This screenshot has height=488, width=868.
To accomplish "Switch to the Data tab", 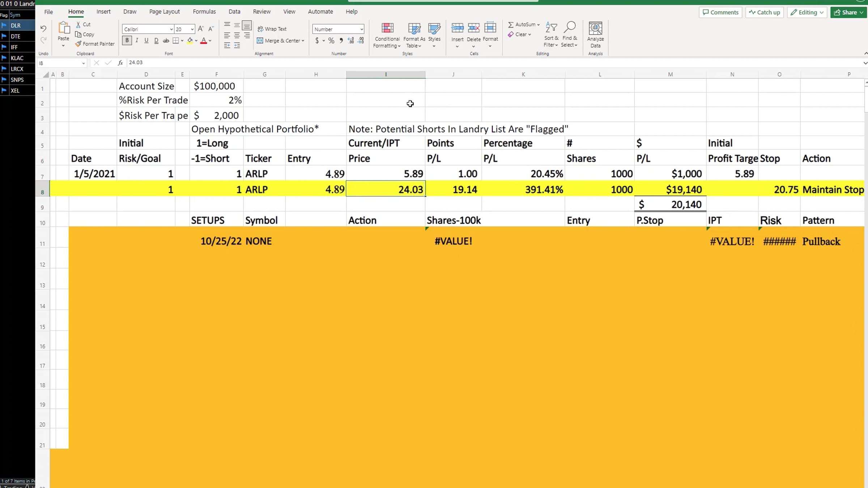I will 234,12.
